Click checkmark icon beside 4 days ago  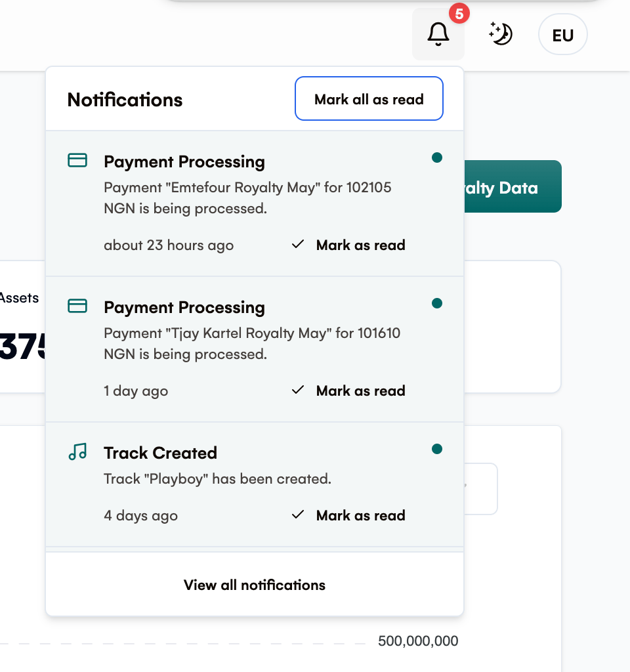coord(298,514)
